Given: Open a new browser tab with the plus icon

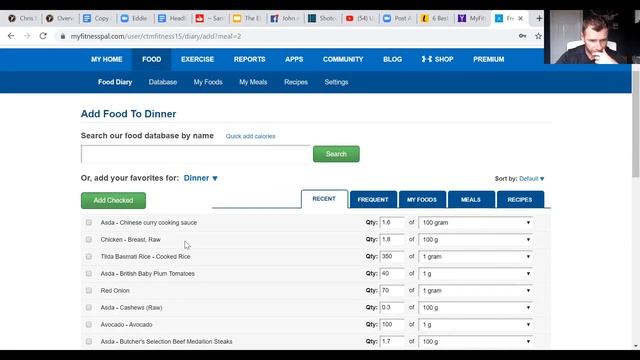Looking at the screenshot, I should (539, 18).
